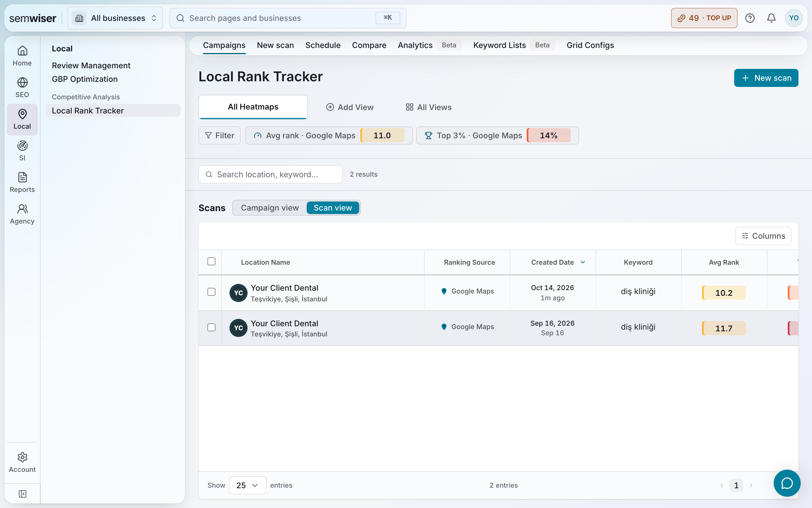This screenshot has width=812, height=508.
Task: Open the YO user avatar menu
Action: pyautogui.click(x=794, y=18)
